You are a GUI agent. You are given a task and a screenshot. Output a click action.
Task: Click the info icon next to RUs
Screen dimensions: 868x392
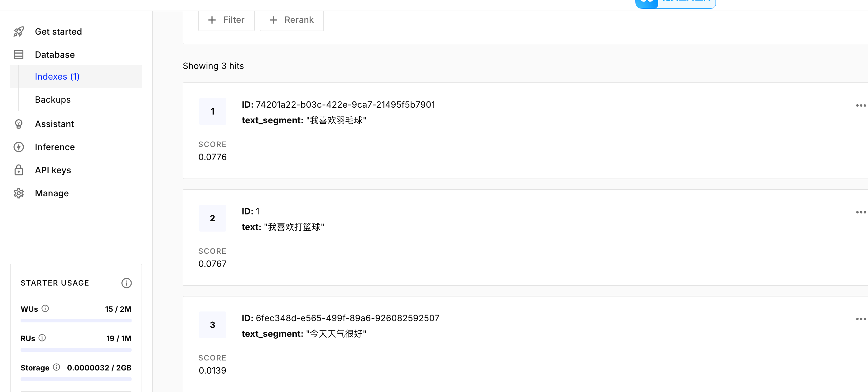[x=42, y=338]
